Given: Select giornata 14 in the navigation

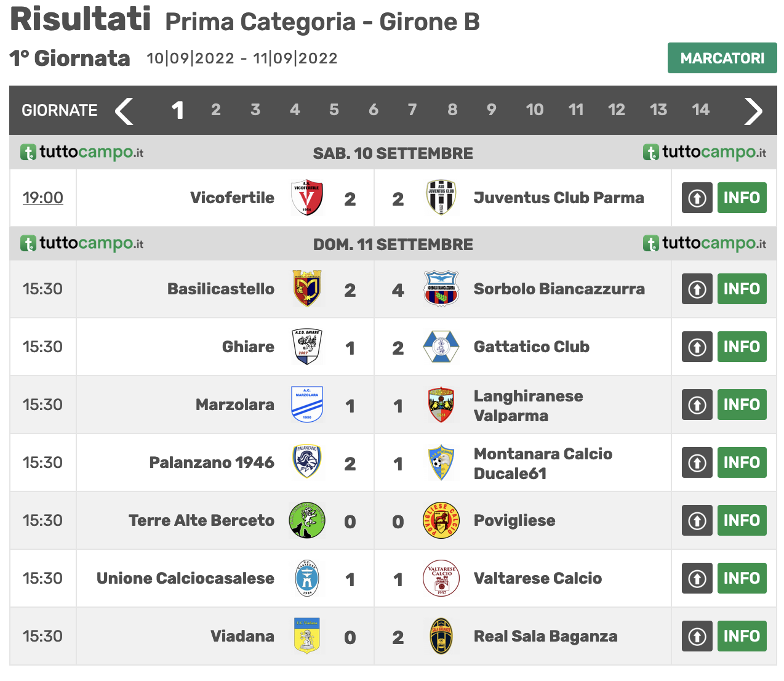Looking at the screenshot, I should pos(700,110).
